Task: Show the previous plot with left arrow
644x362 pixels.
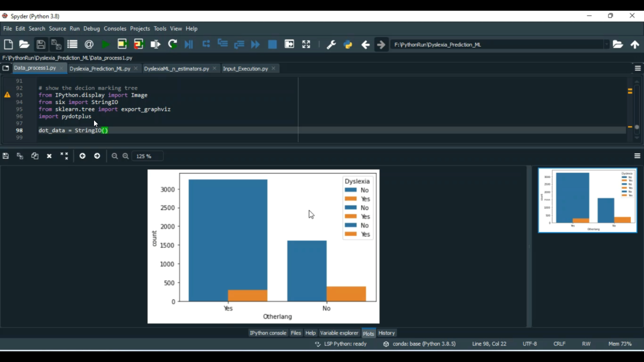Action: pyautogui.click(x=82, y=156)
